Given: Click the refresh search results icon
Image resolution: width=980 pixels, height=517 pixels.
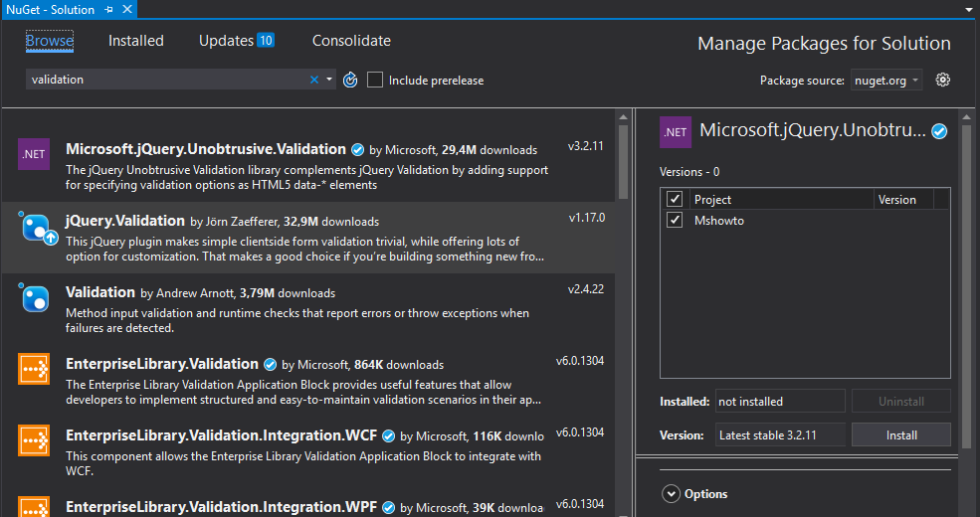Looking at the screenshot, I should click(x=350, y=80).
